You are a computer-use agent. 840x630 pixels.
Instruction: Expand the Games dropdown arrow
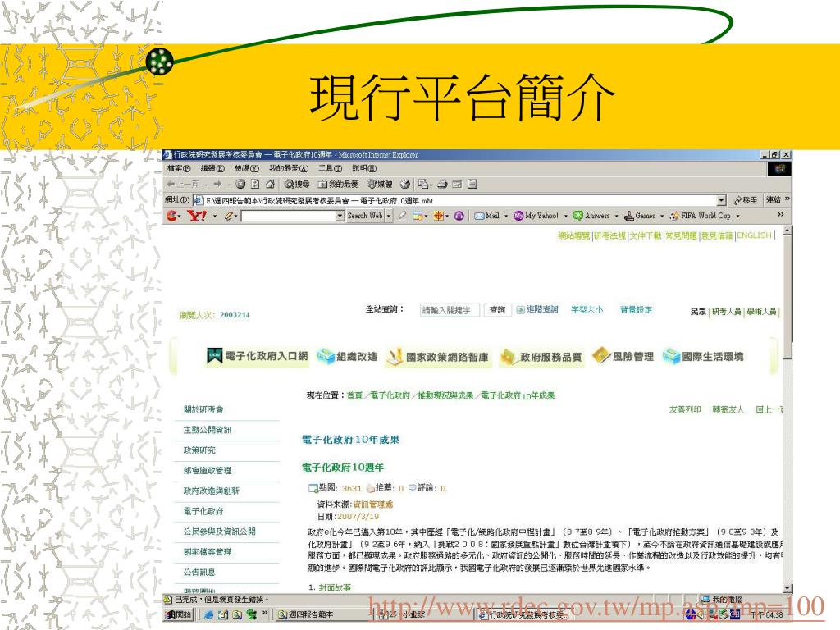pos(662,216)
